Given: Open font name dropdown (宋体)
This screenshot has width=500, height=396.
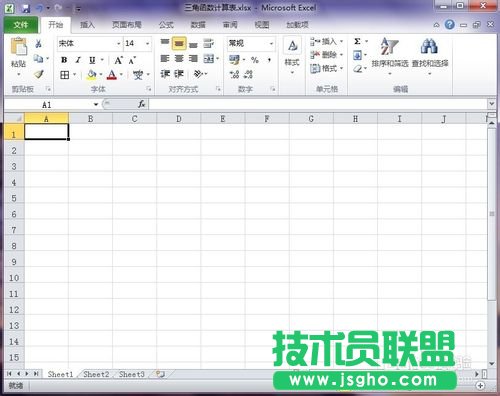Looking at the screenshot, I should [x=118, y=44].
